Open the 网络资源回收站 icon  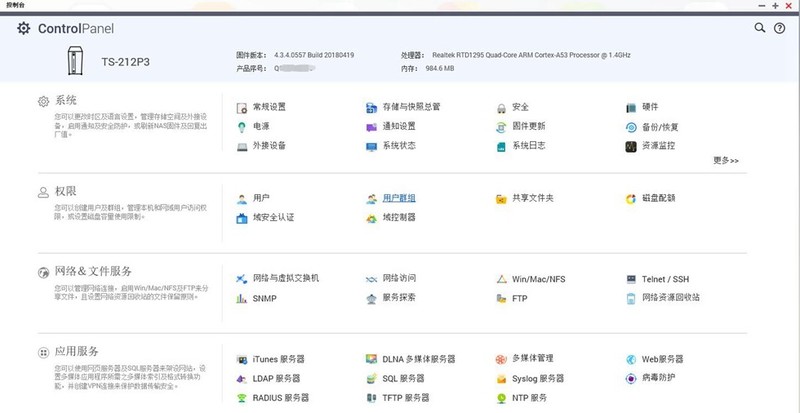(x=631, y=299)
